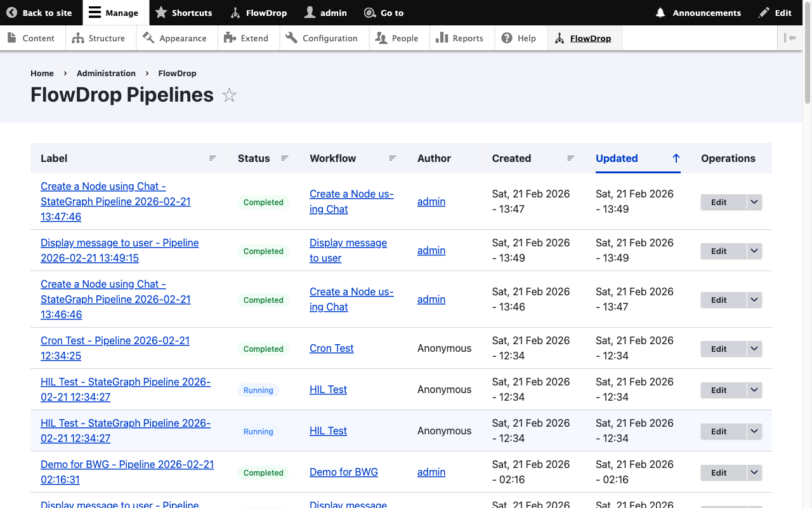Collapse the toolbar with the orientation toggle

coord(790,37)
